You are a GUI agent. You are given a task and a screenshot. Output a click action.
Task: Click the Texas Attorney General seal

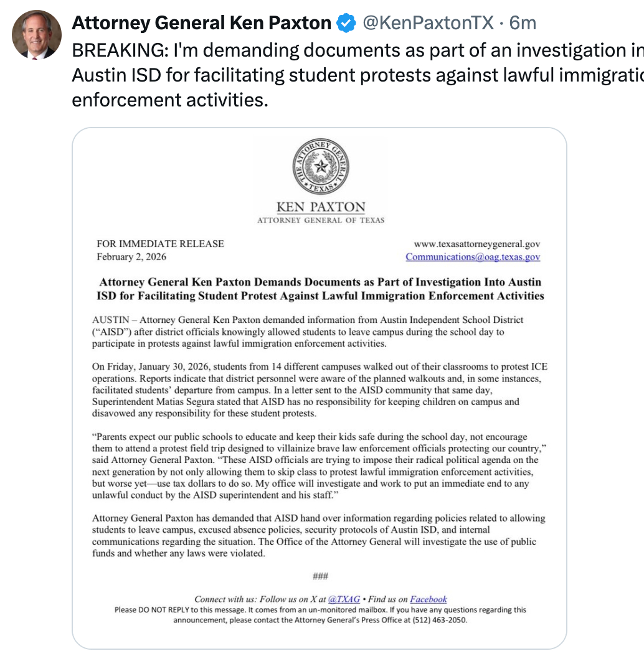[x=321, y=166]
